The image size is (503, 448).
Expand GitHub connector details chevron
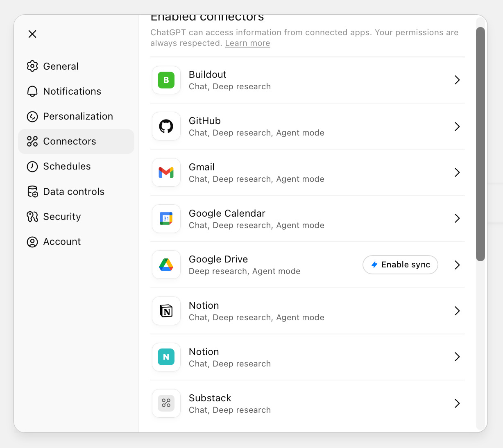tap(457, 127)
